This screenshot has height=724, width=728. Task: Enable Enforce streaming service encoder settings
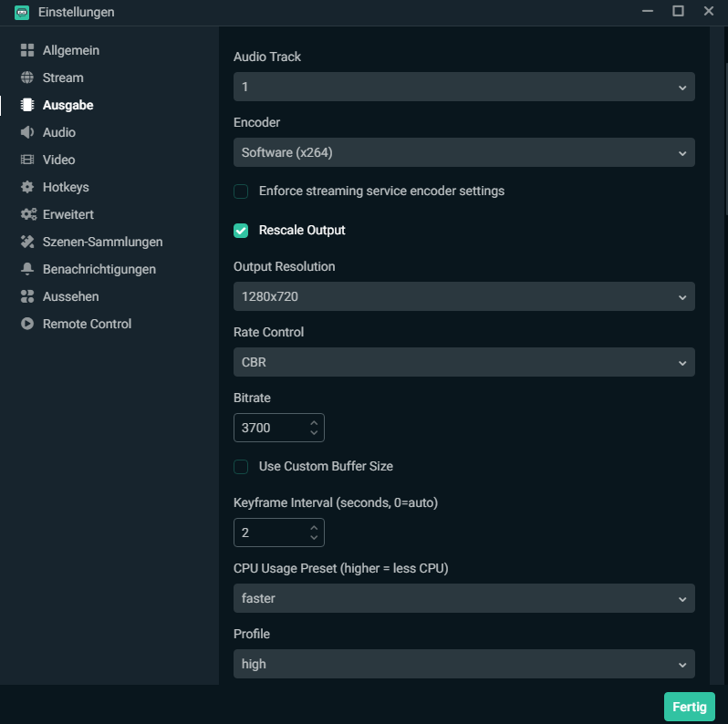[x=241, y=191]
